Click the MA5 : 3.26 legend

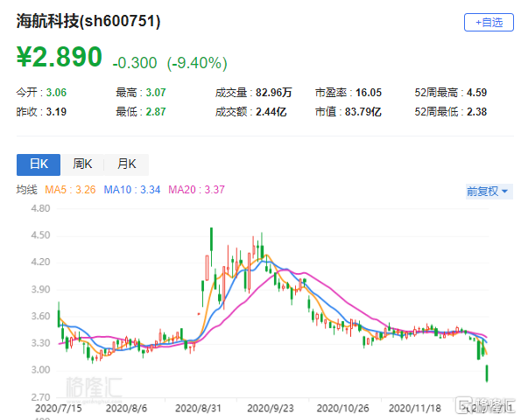pos(70,190)
